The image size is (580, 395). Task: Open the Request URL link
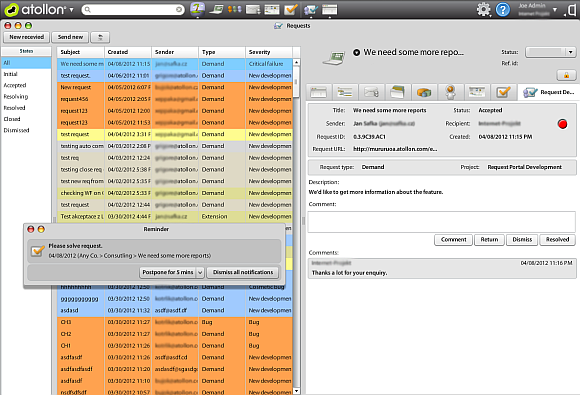pyautogui.click(x=395, y=149)
